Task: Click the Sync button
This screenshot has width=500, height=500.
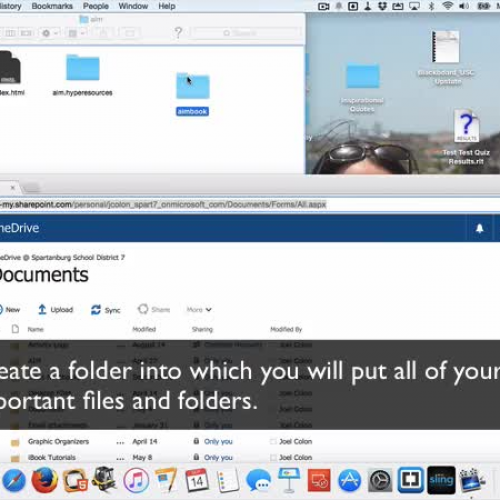Action: click(105, 310)
